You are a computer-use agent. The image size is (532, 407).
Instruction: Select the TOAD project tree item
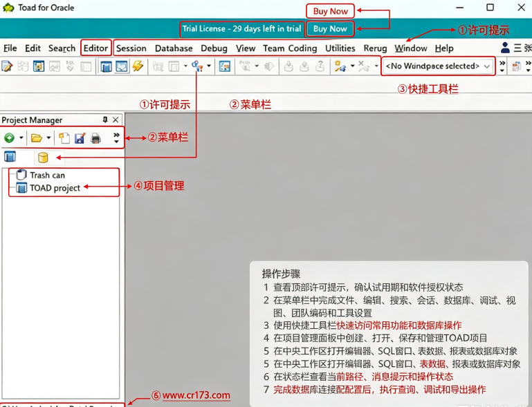click(x=48, y=188)
